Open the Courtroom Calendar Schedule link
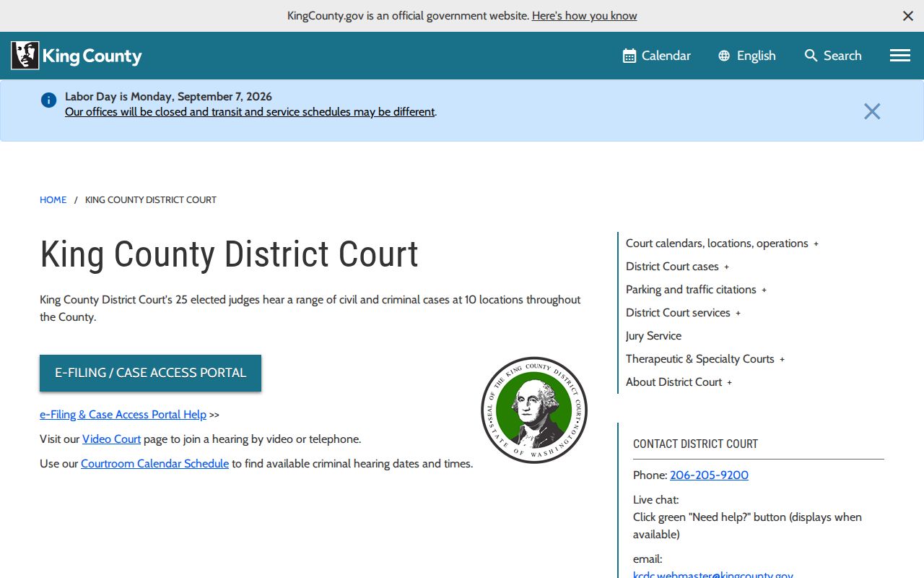Screen dimensions: 924x578 154,464
